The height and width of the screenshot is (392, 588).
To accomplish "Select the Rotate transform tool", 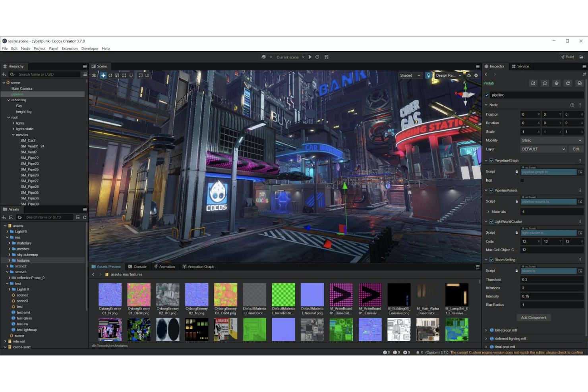I will [x=110, y=75].
